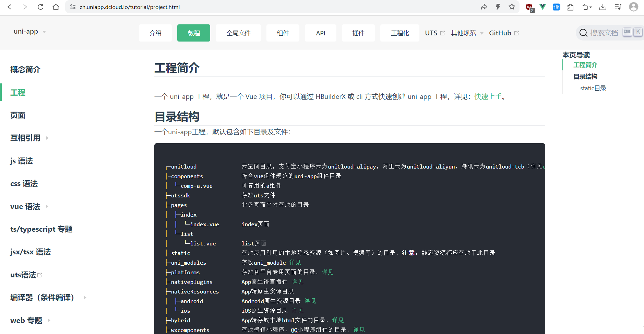This screenshot has height=334, width=644.
Task: Open 页面 in the sidebar
Action: [x=18, y=115]
